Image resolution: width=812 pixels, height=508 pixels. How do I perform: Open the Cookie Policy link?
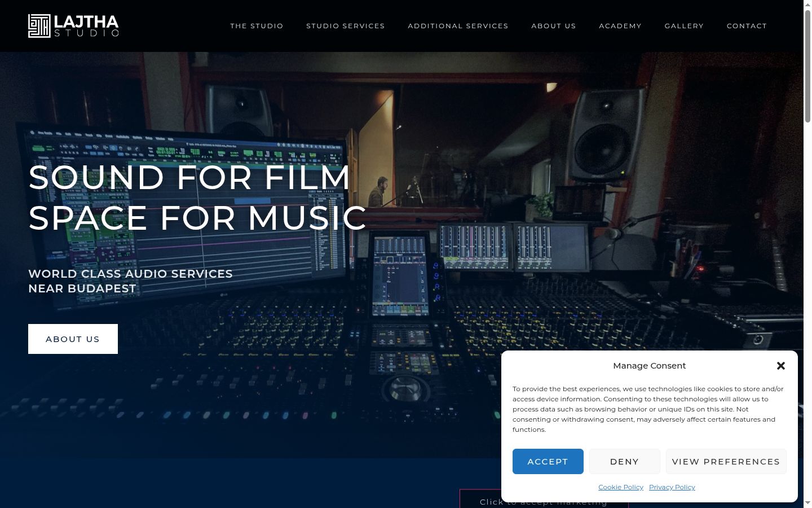pyautogui.click(x=620, y=487)
